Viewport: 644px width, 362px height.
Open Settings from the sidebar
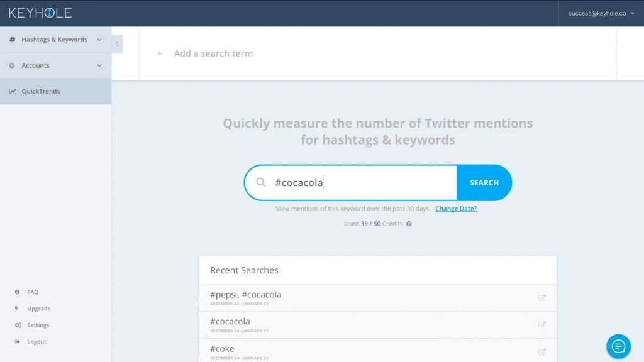click(38, 325)
